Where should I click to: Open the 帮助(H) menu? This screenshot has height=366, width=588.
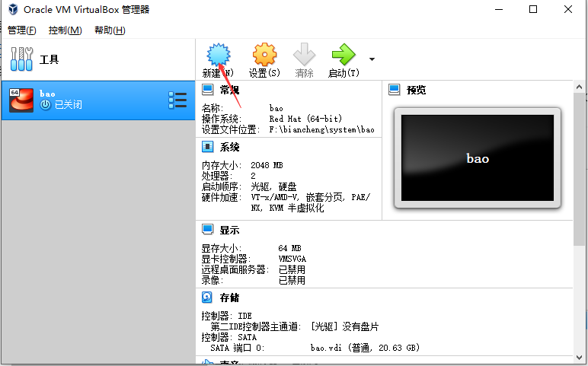point(110,30)
